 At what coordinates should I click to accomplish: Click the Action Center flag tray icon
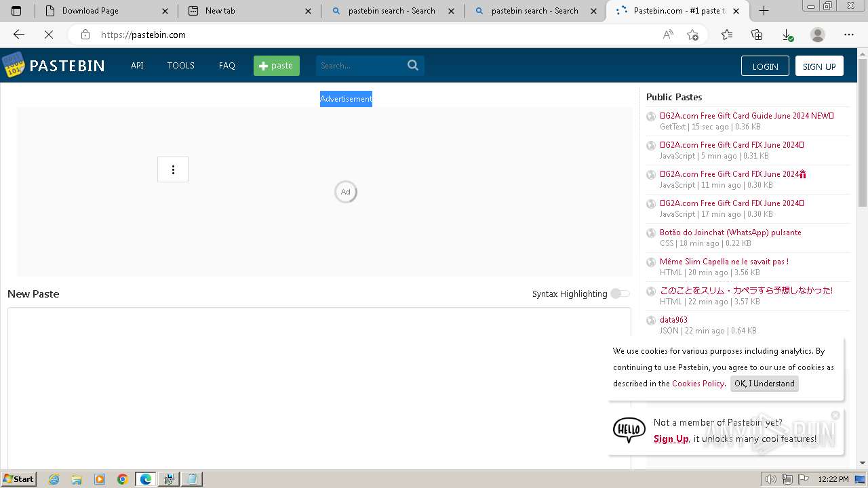click(803, 479)
